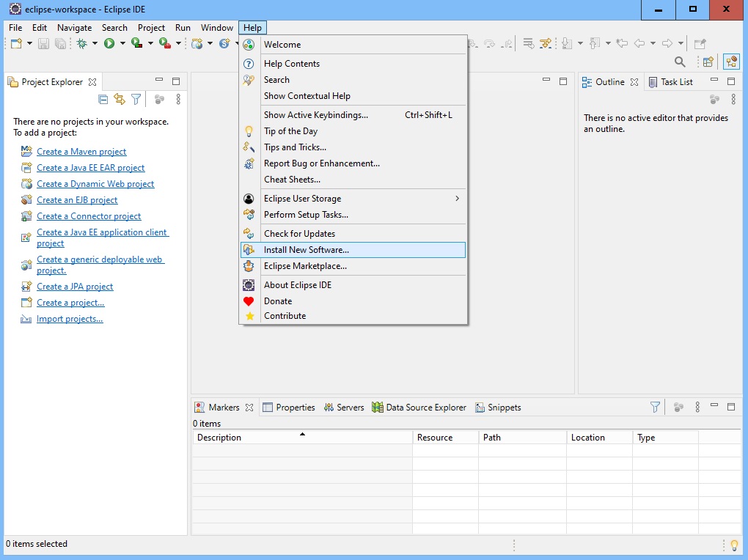Image resolution: width=748 pixels, height=560 pixels.
Task: Click Create a Maven project link
Action: (x=81, y=152)
